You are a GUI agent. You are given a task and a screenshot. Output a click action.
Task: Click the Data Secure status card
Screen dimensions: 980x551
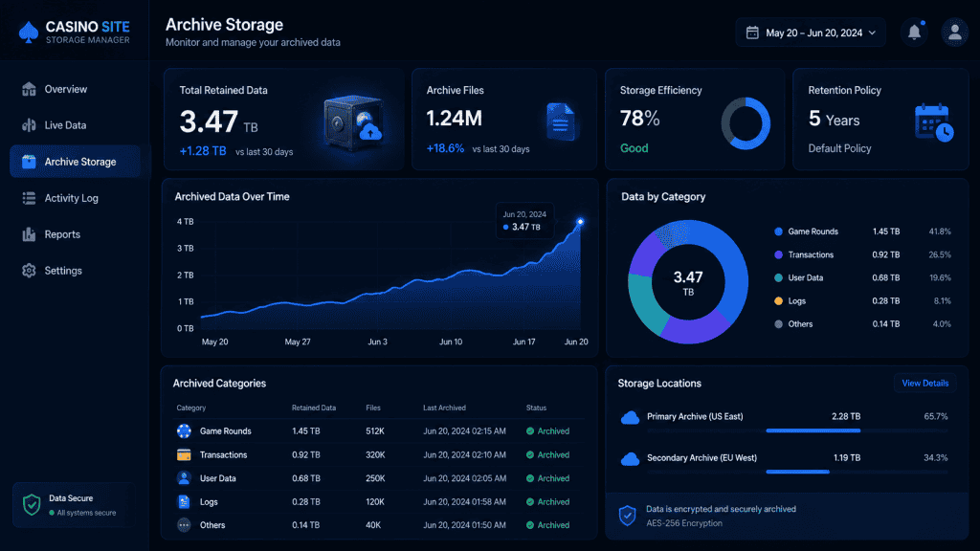point(74,505)
